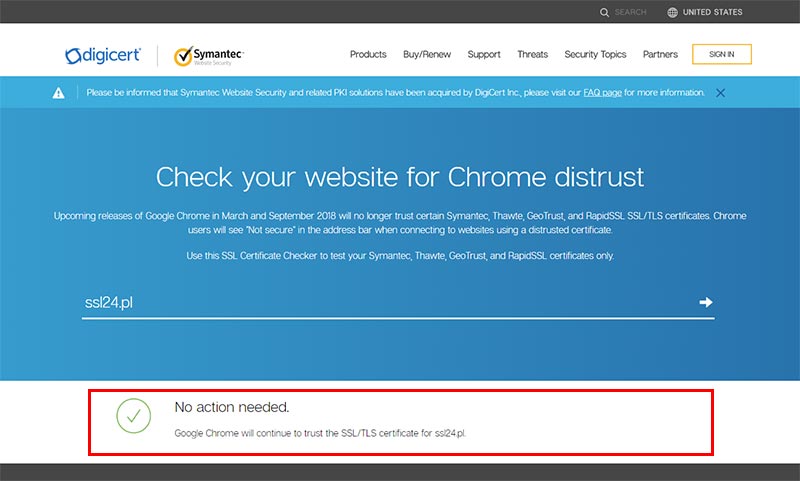
Task: Submit the domain check with the arrow
Action: tap(706, 302)
